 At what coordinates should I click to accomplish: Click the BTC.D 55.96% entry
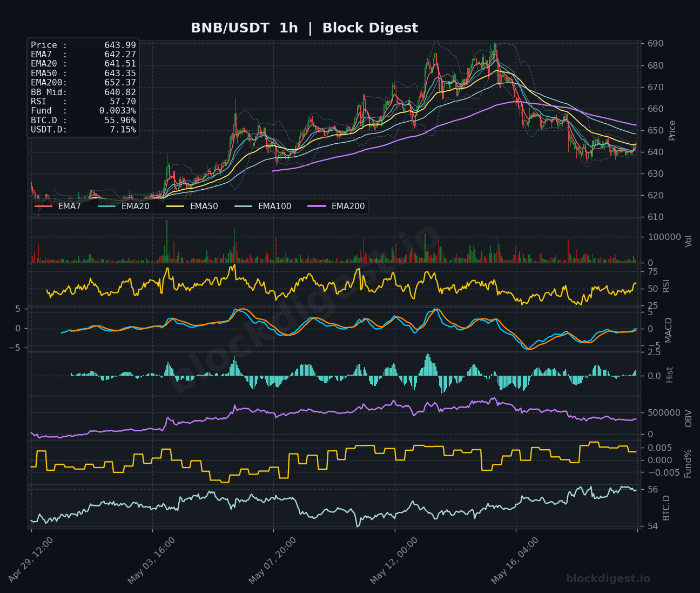(83, 121)
